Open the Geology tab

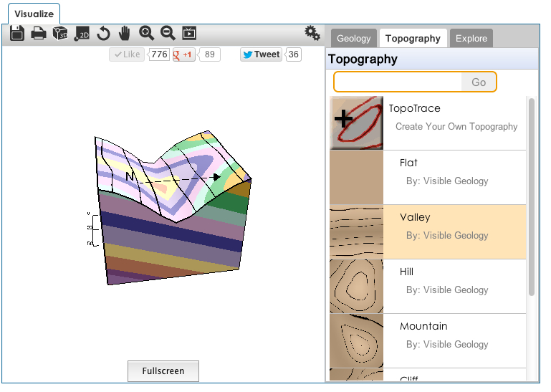click(x=353, y=39)
